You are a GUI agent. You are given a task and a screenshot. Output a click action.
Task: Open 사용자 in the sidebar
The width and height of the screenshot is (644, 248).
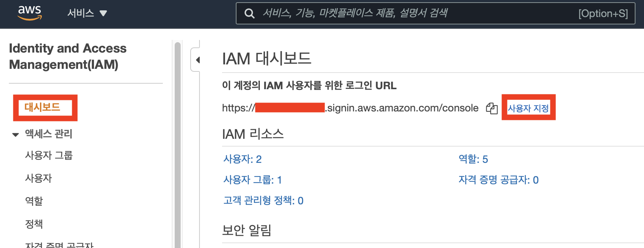pyautogui.click(x=38, y=178)
